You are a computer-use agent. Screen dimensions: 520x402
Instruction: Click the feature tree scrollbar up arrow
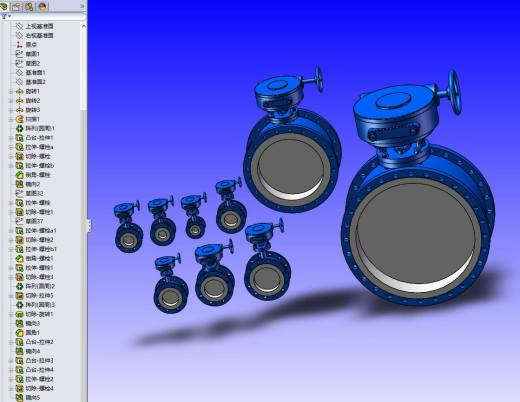(x=84, y=26)
